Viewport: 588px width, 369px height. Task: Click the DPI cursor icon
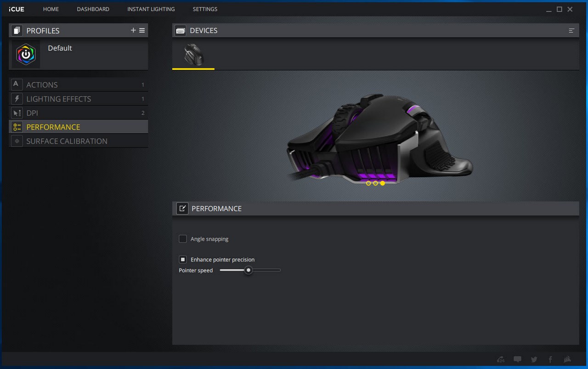(17, 113)
